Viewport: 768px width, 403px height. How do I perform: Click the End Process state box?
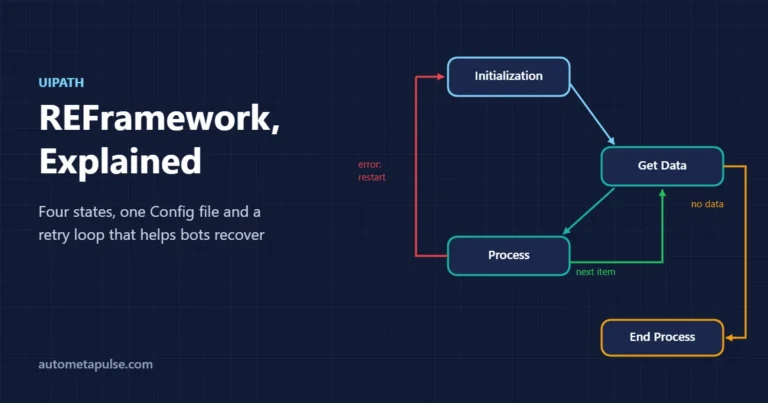(662, 337)
